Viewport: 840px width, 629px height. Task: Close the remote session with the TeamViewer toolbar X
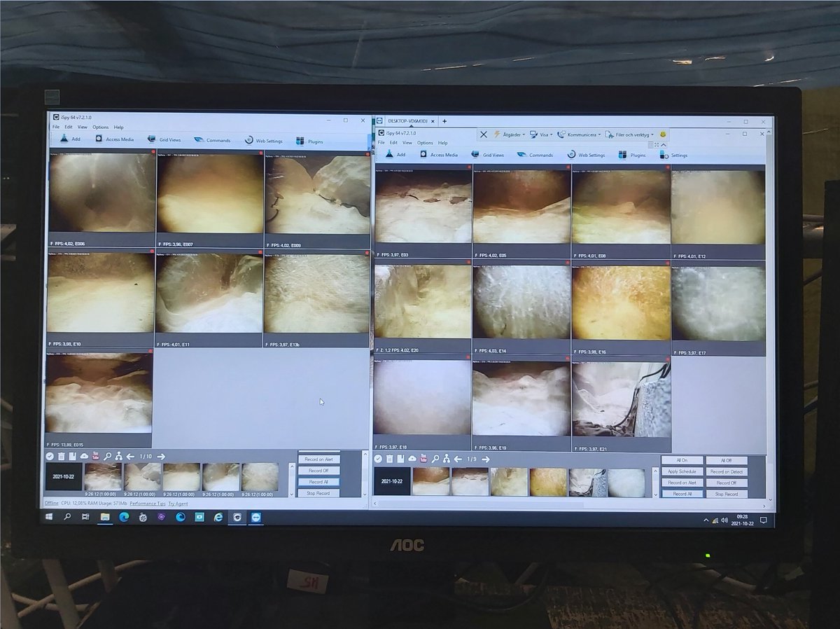(483, 134)
